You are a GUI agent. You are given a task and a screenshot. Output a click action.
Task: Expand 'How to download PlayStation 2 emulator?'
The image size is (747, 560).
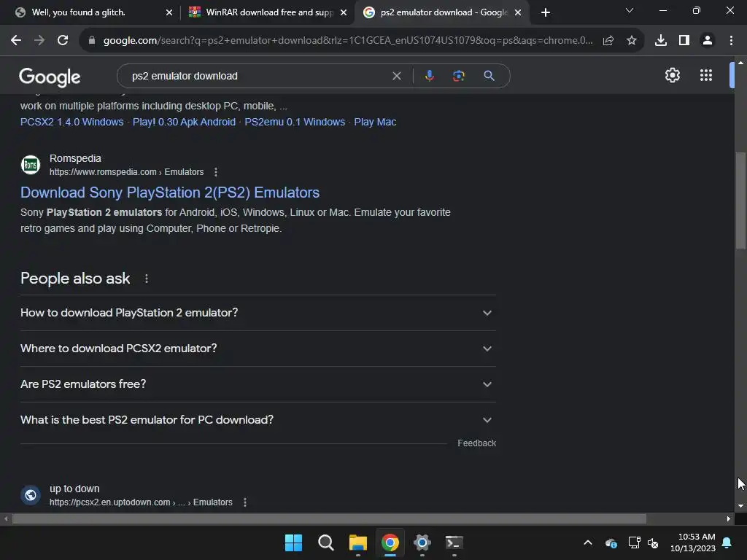(258, 313)
